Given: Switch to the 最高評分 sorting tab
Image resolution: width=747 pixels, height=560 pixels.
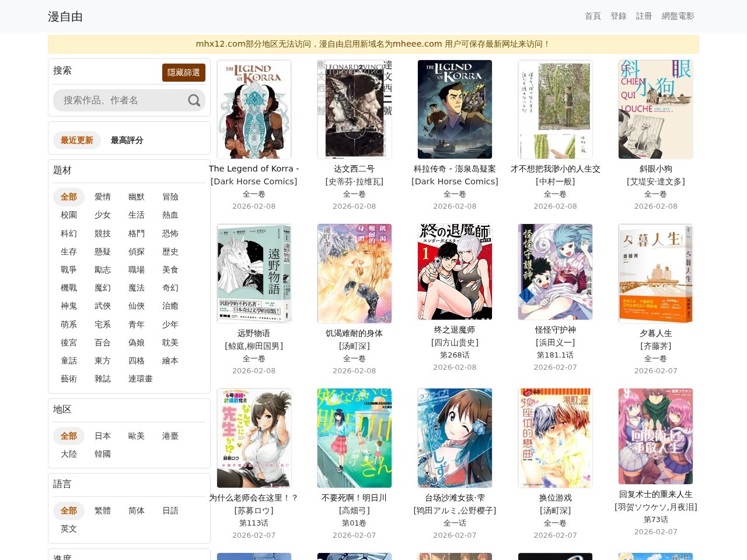Looking at the screenshot, I should pyautogui.click(x=126, y=140).
